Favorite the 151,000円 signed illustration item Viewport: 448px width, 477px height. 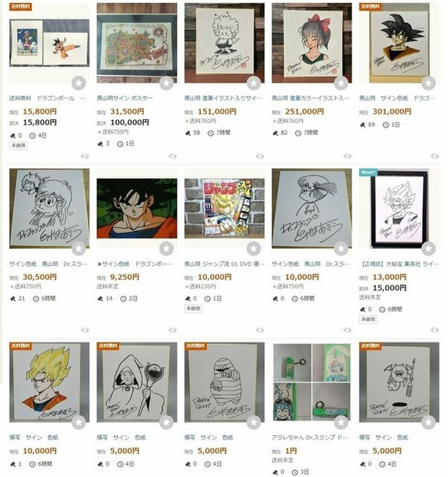click(x=254, y=83)
